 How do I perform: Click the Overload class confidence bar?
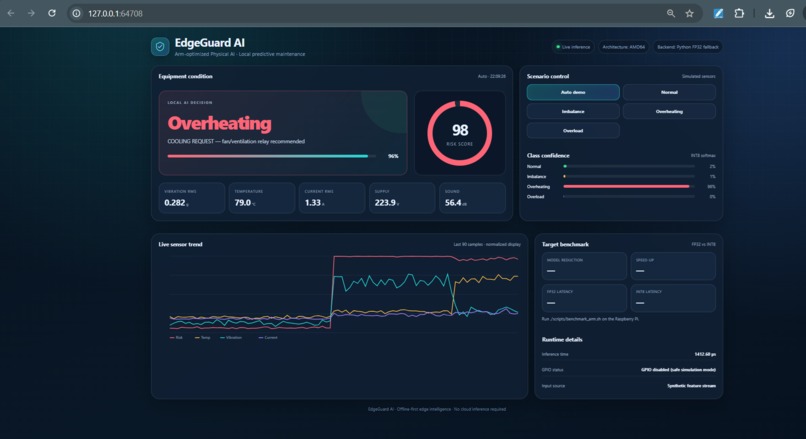(629, 196)
